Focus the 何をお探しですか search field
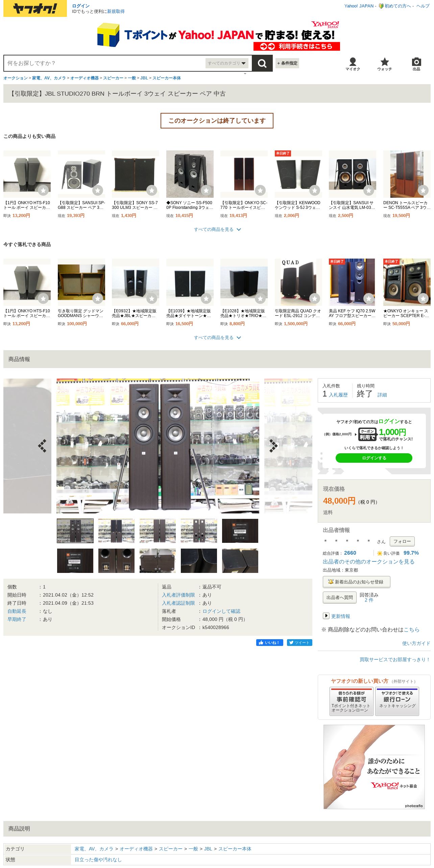 click(105, 63)
